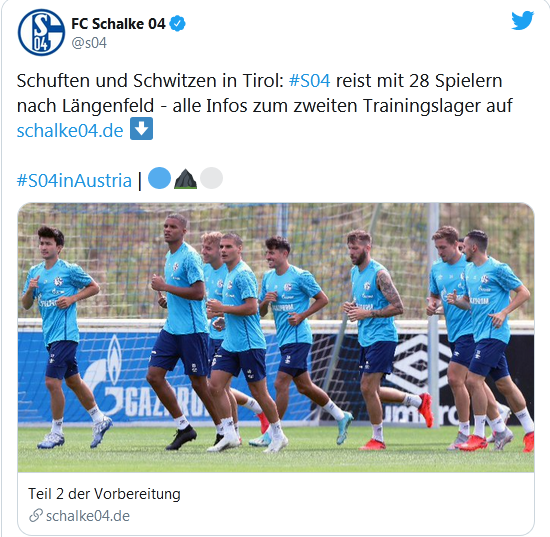Click the Twitter bird logo
550x537 pixels.
point(522,20)
